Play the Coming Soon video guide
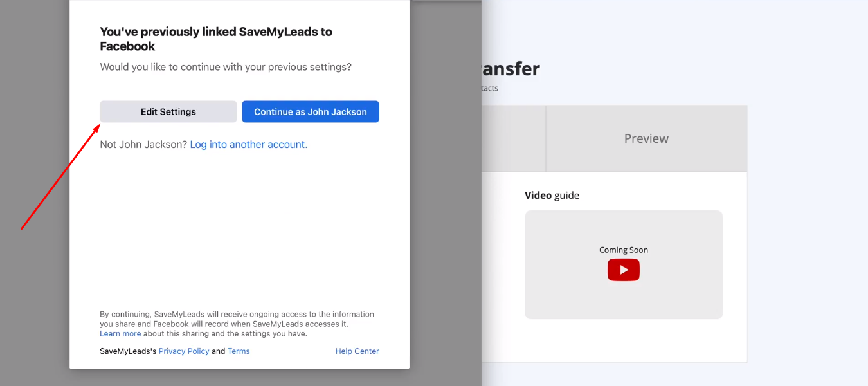This screenshot has height=386, width=868. [624, 270]
